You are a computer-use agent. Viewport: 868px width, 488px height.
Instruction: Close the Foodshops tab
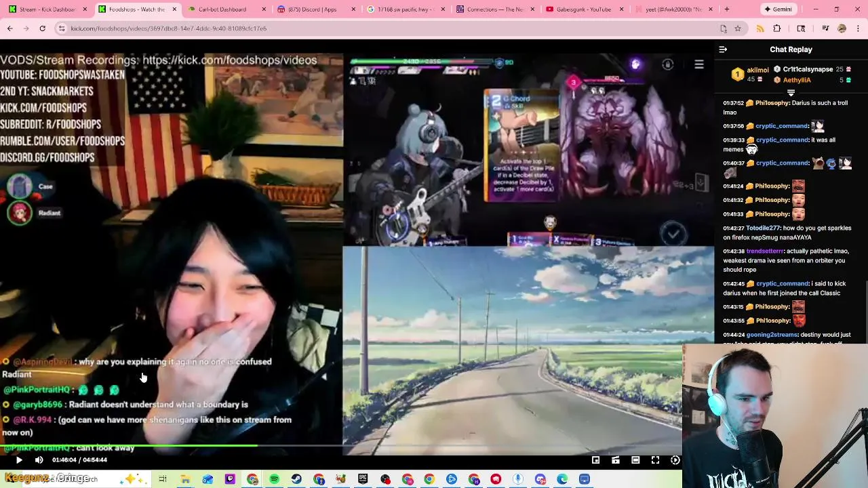point(174,9)
